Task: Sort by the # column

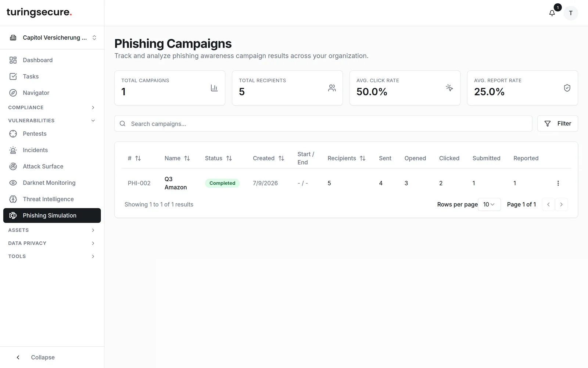Action: coord(134,158)
